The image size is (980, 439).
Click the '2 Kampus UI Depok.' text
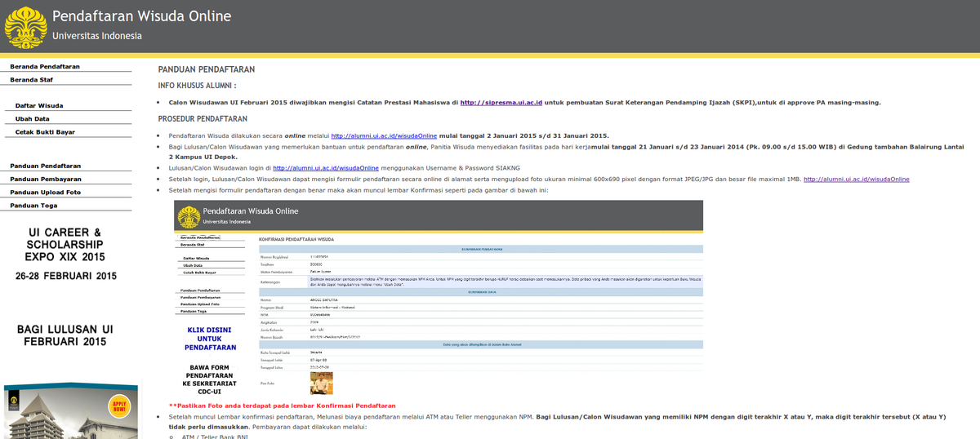(203, 156)
